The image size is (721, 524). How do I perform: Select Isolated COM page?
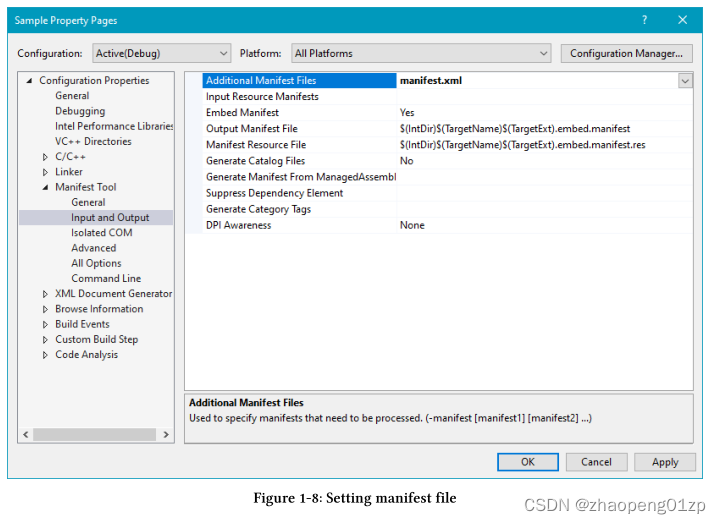pyautogui.click(x=102, y=233)
